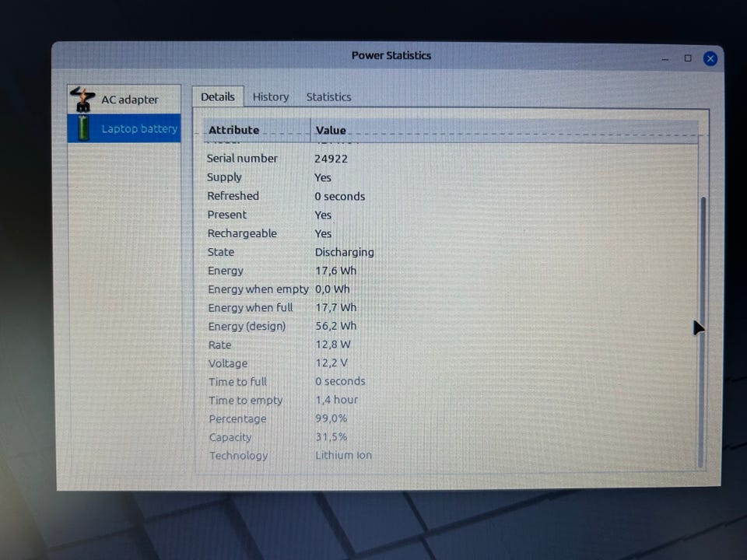
Task: Click the Refreshed value 0 seconds
Action: pyautogui.click(x=340, y=196)
